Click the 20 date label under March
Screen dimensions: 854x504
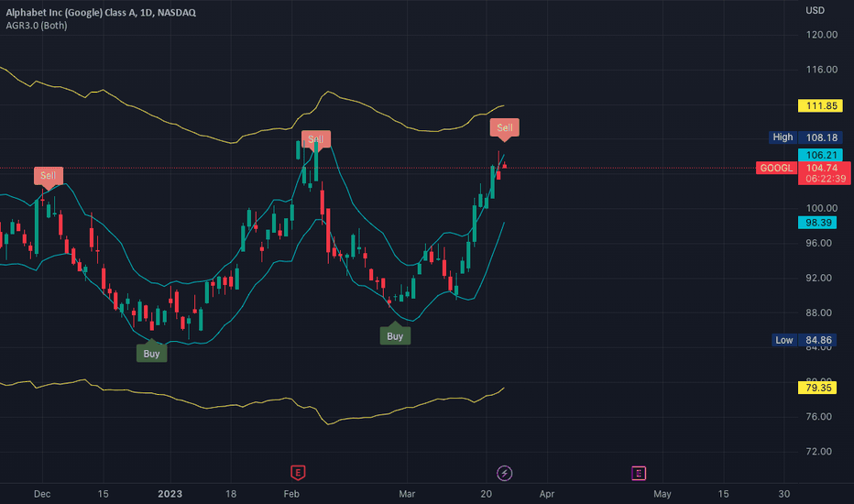coord(486,494)
